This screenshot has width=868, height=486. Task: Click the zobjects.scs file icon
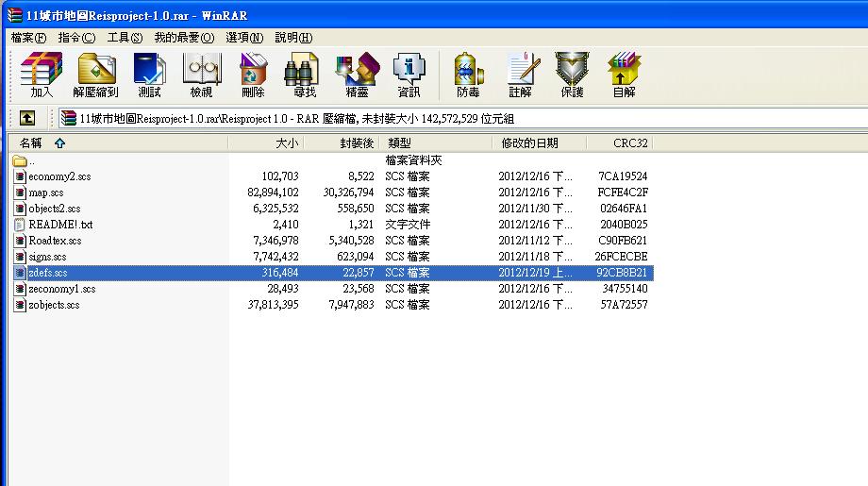click(x=20, y=305)
